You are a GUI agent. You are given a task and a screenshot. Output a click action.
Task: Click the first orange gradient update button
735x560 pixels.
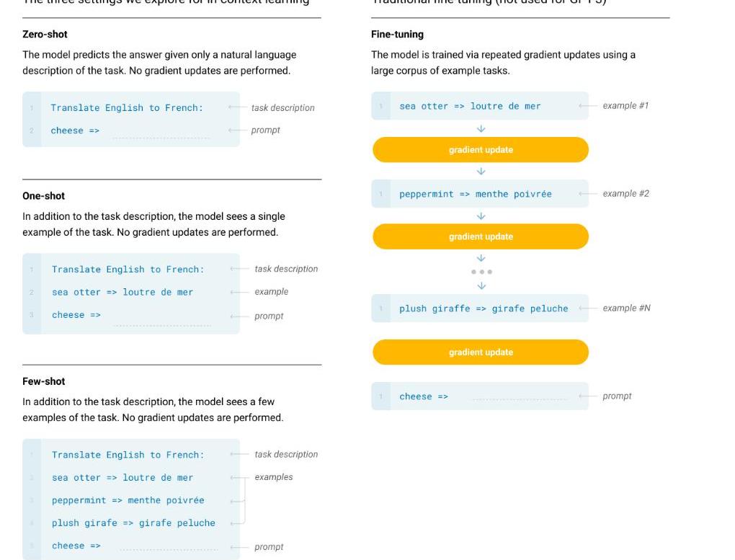(481, 150)
